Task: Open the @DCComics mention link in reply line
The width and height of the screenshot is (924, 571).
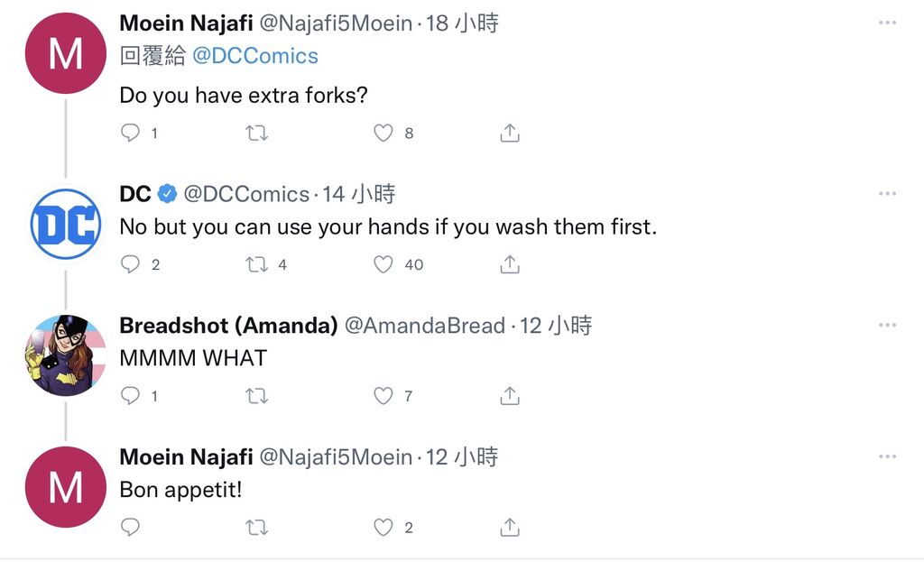Action: [x=255, y=56]
